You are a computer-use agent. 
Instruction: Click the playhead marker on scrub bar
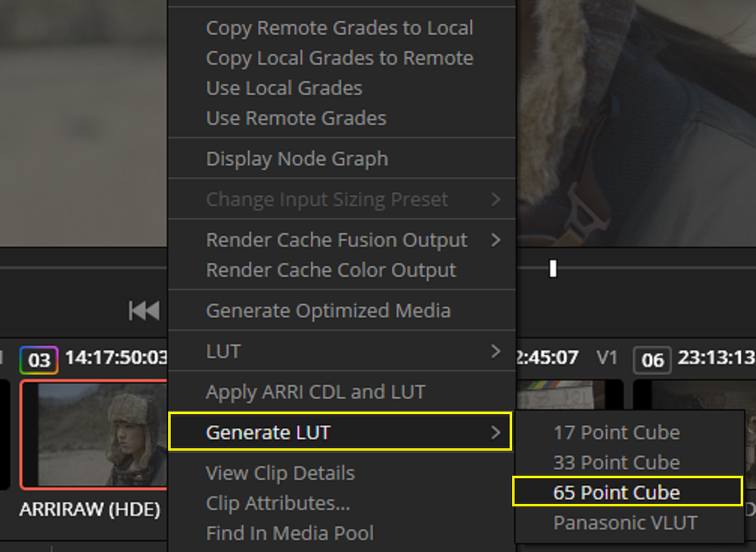pos(553,268)
